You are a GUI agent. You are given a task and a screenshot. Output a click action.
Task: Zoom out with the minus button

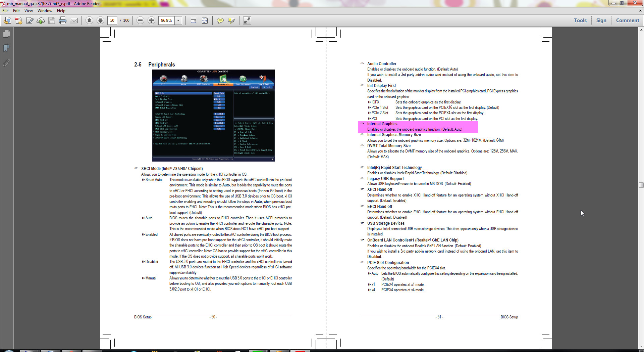(141, 20)
